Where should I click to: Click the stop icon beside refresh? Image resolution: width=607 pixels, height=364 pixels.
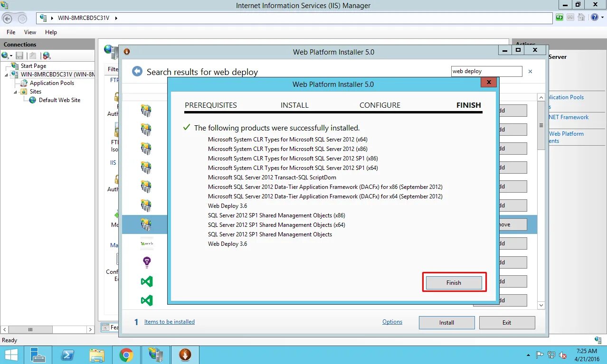[x=570, y=18]
